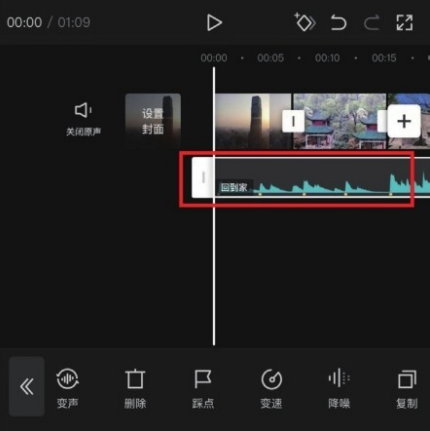430x431 pixels.
Task: Open the 变声 voice changer tool
Action: (x=67, y=388)
